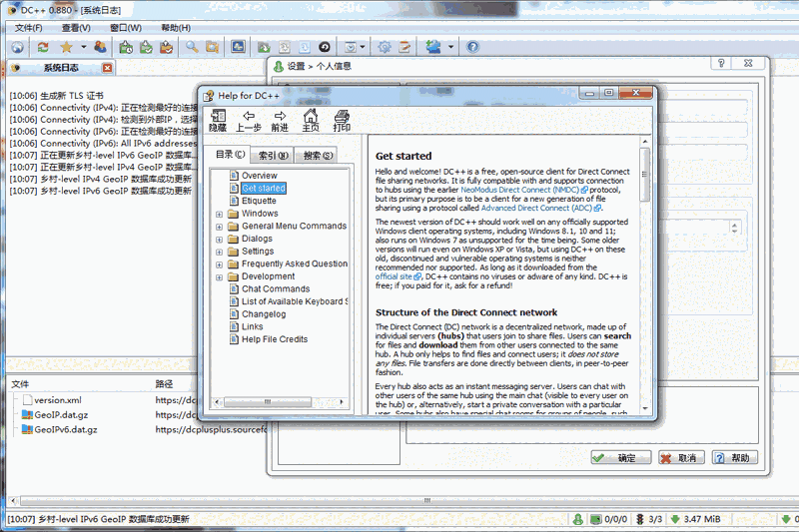Click 主页 home icon in Help window
Screen dimensions: 799x532
tap(311, 121)
